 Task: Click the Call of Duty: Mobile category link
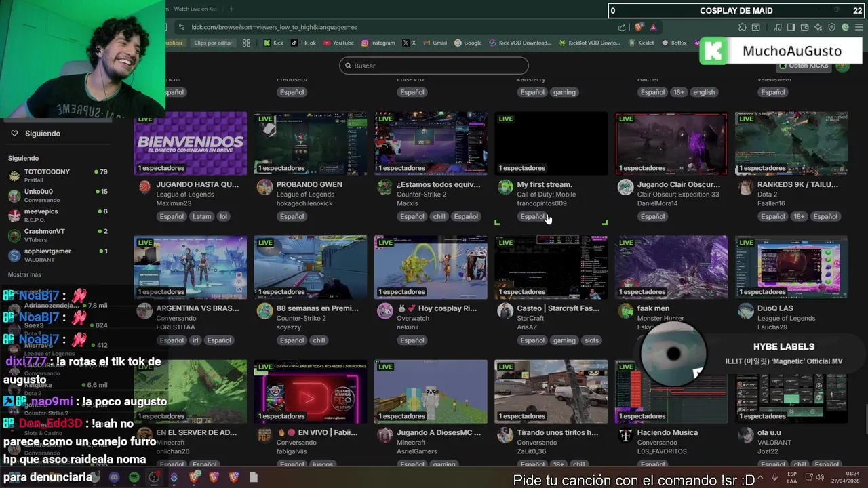point(547,195)
